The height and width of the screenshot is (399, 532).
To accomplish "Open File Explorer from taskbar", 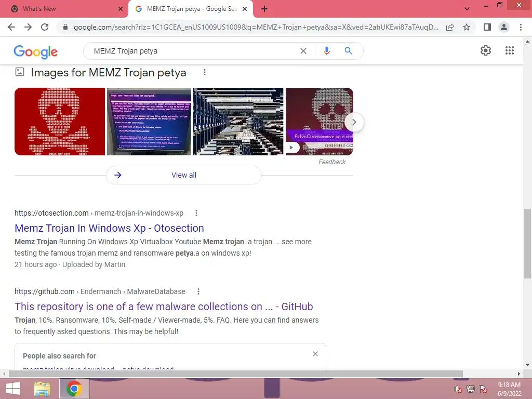I will [42, 389].
